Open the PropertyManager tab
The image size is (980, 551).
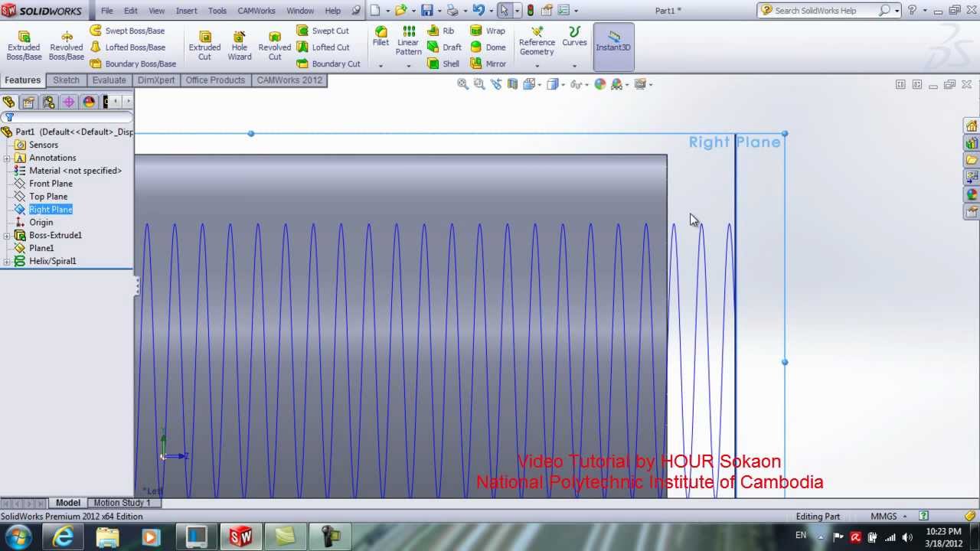(29, 102)
